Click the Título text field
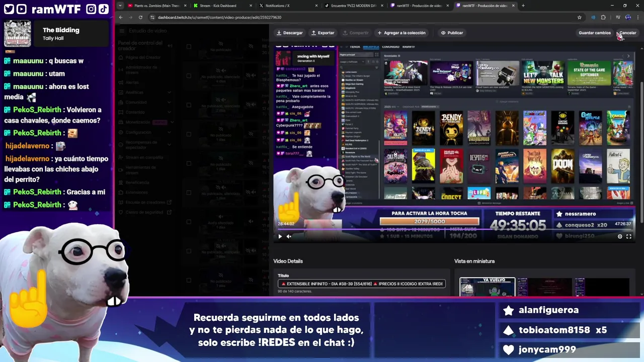This screenshot has width=644, height=362. pos(361,284)
